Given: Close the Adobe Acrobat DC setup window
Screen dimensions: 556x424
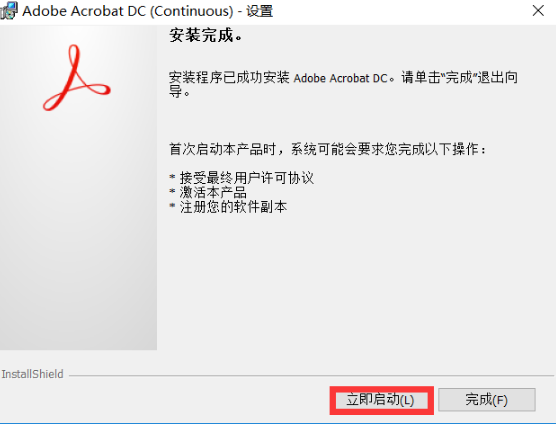Looking at the screenshot, I should pos(538,11).
